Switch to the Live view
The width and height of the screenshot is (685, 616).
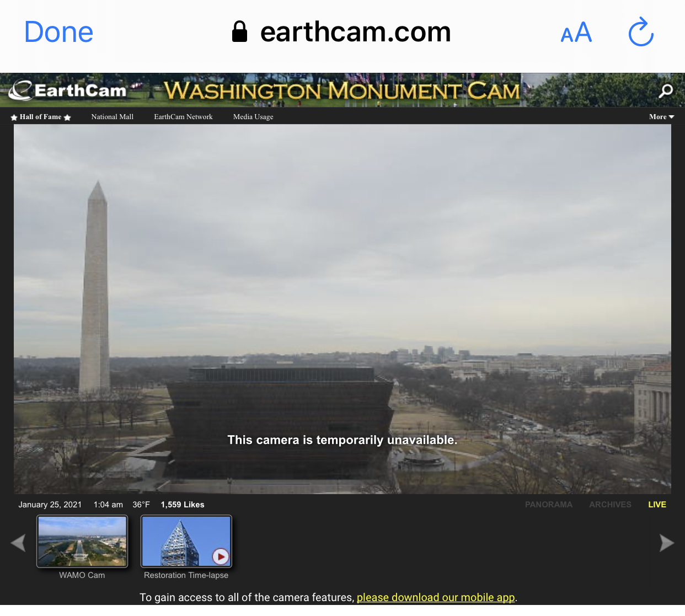point(657,505)
